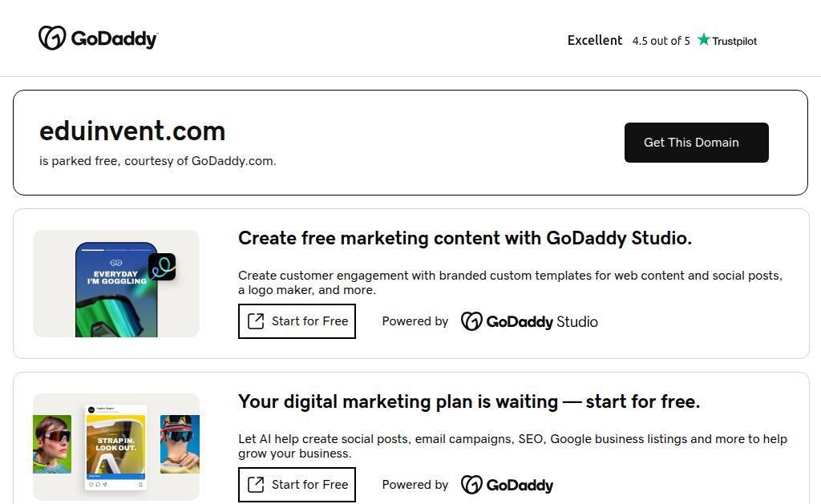Click Your digital marketing plan is waiting heading
821x504 pixels.
pos(469,401)
